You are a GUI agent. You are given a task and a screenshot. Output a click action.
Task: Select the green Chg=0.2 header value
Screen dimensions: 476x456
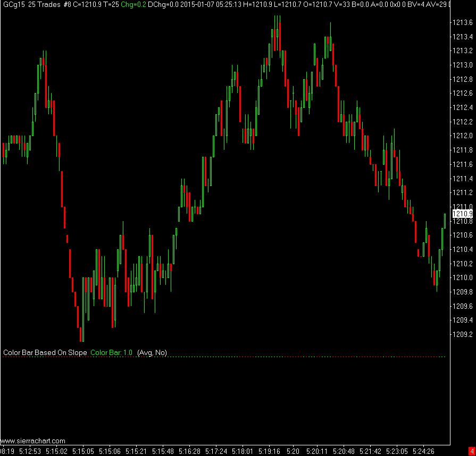(133, 5)
